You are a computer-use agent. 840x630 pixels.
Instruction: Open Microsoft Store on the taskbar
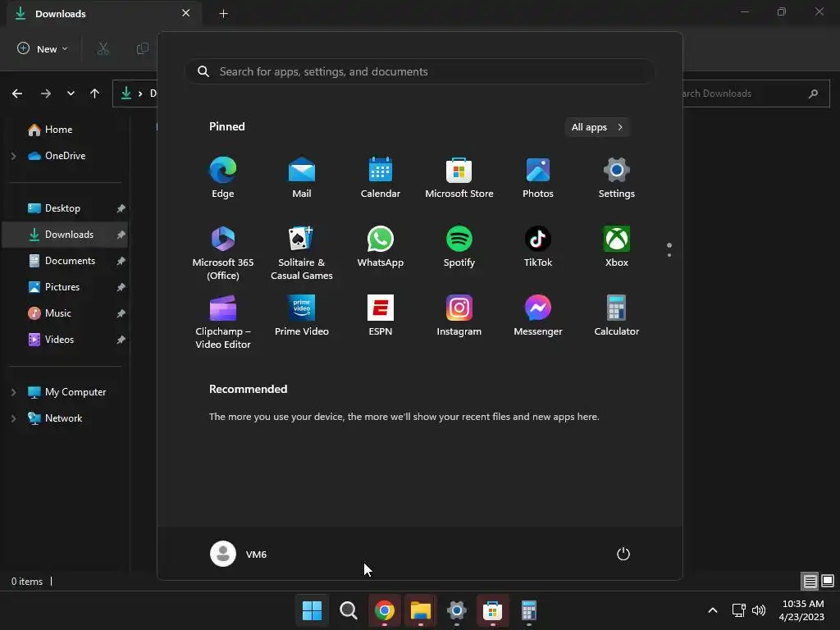[492, 610]
